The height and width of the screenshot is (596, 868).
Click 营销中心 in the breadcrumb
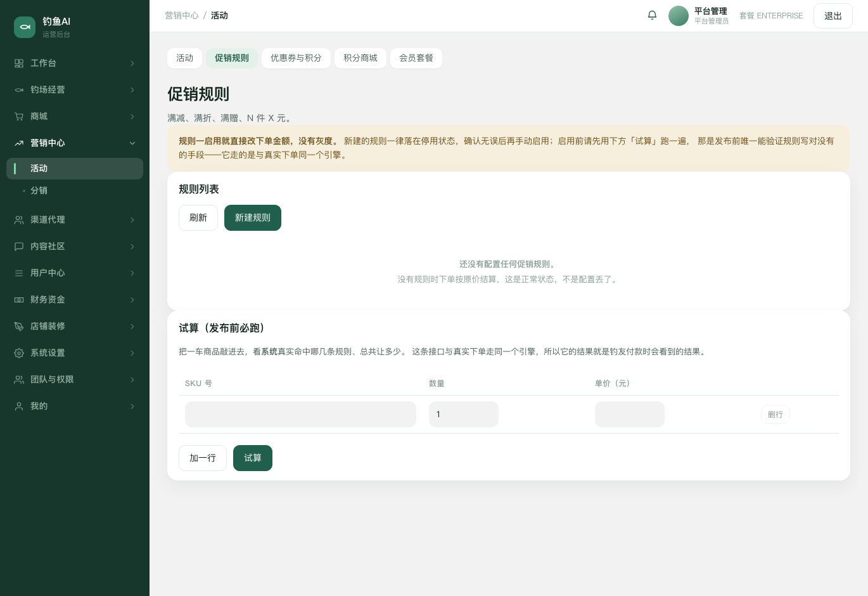click(x=182, y=16)
